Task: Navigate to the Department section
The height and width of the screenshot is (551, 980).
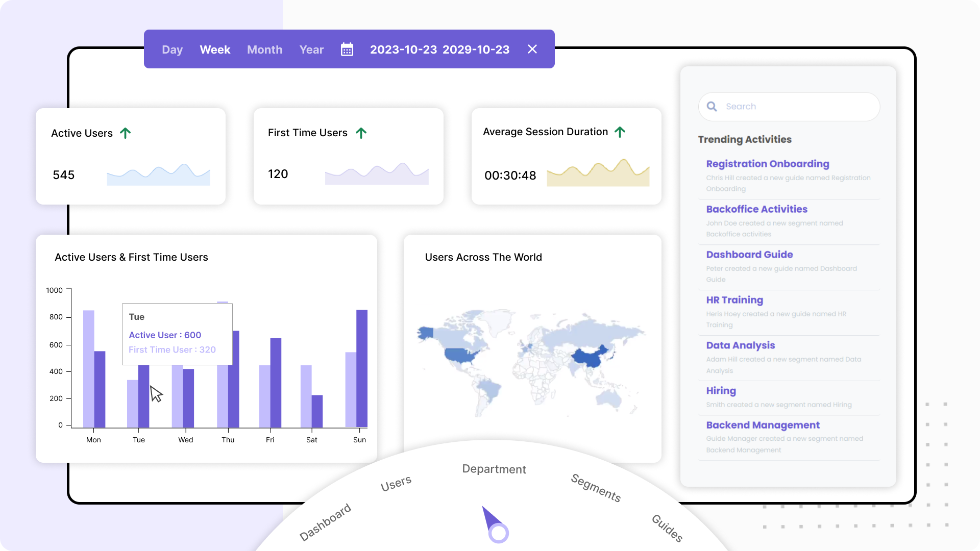Action: pos(494,469)
